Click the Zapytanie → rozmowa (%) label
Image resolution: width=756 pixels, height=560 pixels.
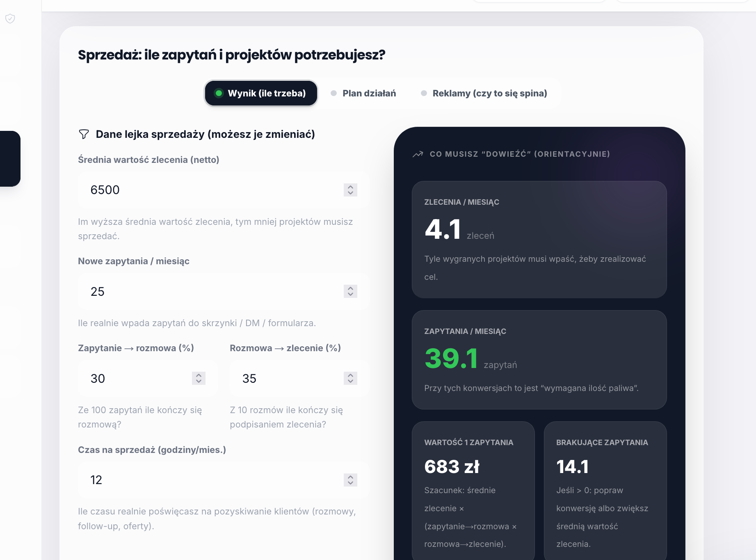[x=136, y=348]
